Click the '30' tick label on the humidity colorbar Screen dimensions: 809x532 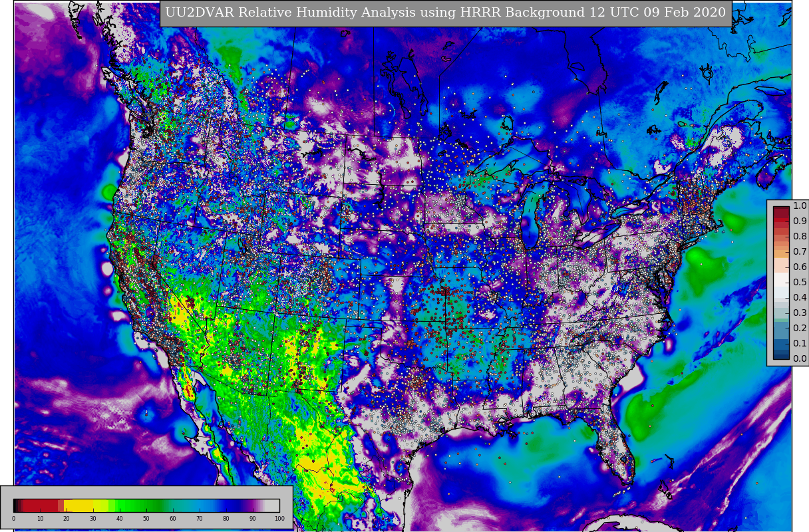(x=93, y=519)
